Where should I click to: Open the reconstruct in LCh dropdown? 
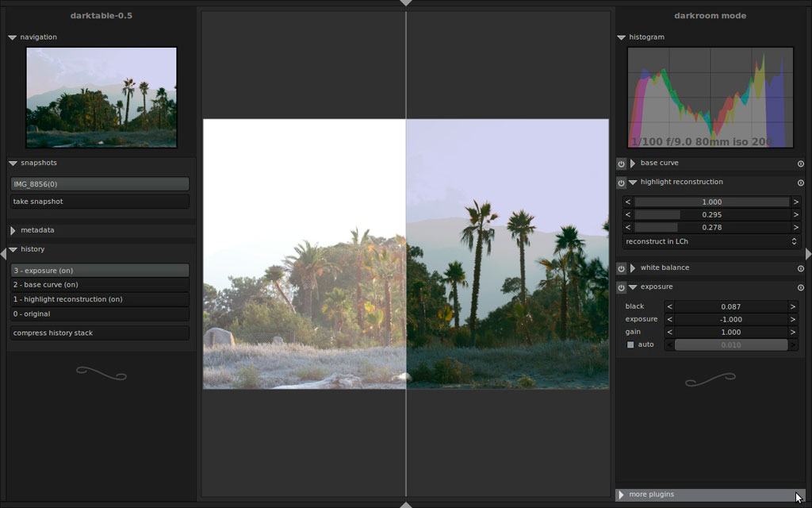[711, 241]
